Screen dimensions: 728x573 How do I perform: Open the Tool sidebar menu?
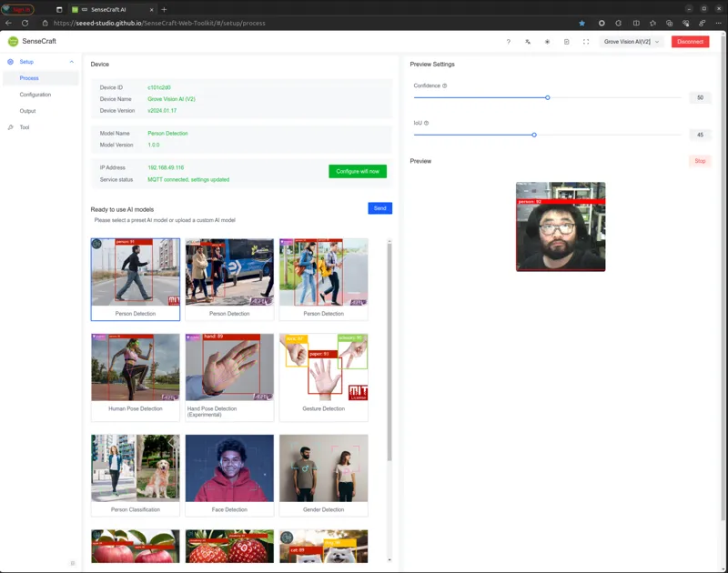click(25, 127)
